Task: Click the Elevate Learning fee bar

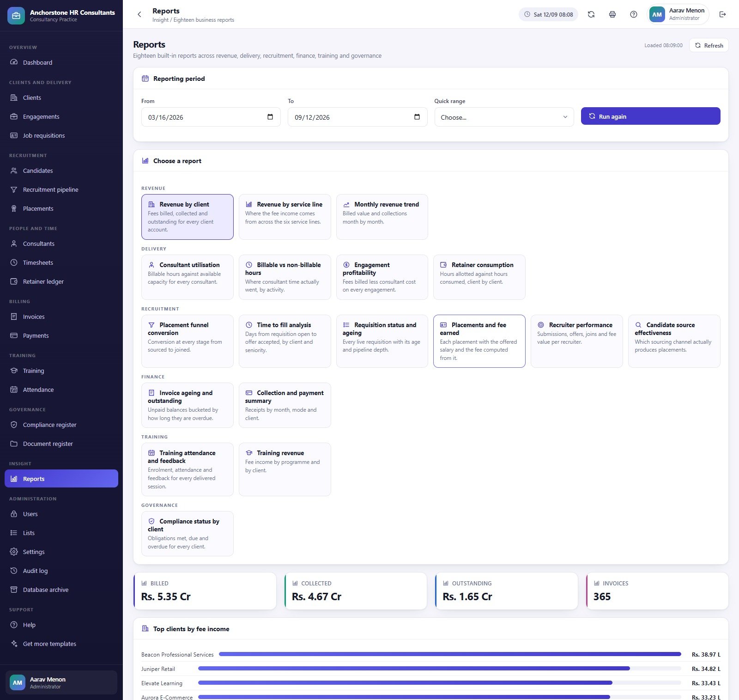Action: coord(405,683)
